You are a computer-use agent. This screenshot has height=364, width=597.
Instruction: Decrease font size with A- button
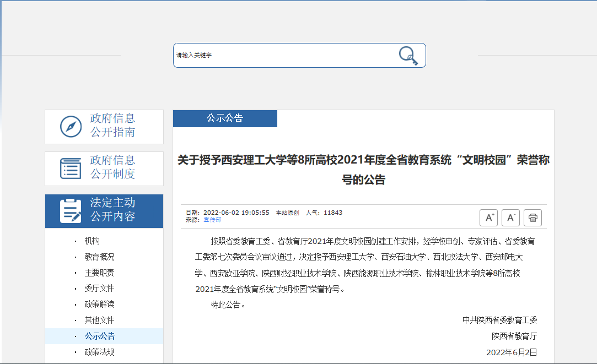tap(510, 218)
